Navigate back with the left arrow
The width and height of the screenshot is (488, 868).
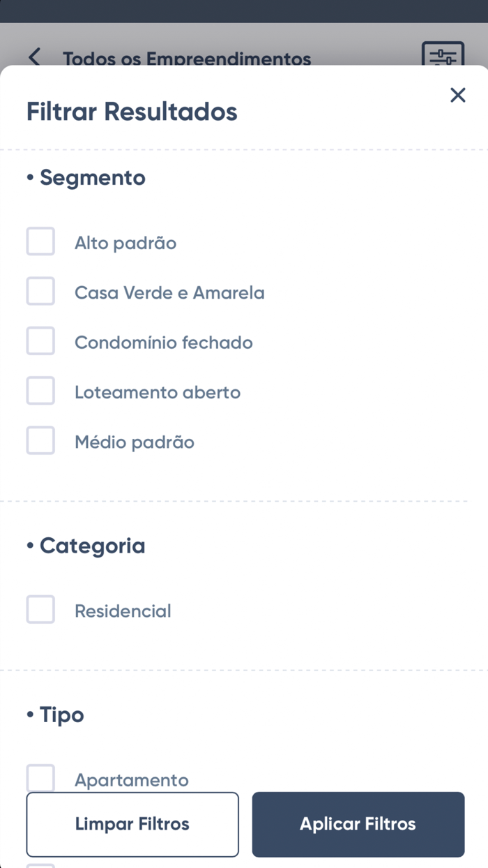[34, 58]
